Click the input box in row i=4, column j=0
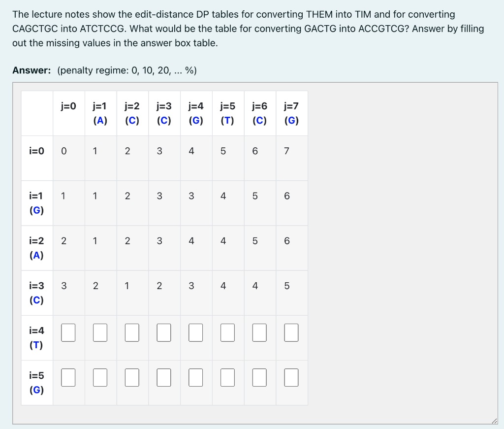The image size is (504, 429). click(68, 332)
